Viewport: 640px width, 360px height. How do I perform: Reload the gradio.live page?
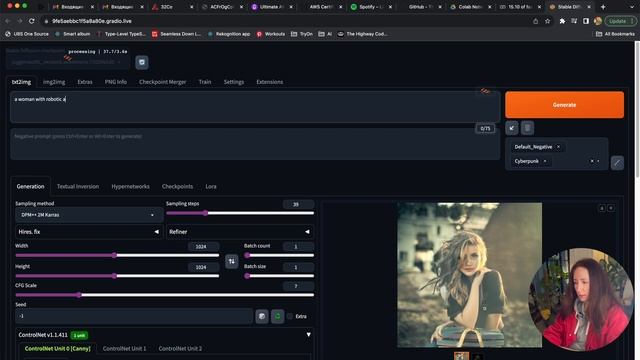point(31,21)
